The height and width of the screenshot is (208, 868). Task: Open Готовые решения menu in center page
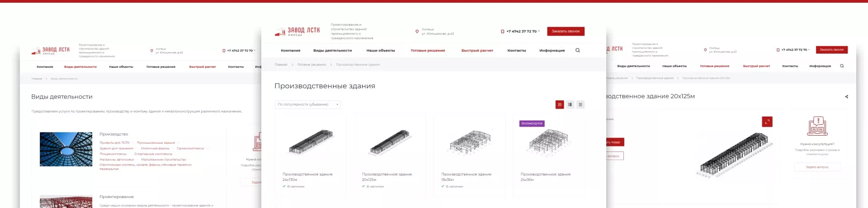428,51
